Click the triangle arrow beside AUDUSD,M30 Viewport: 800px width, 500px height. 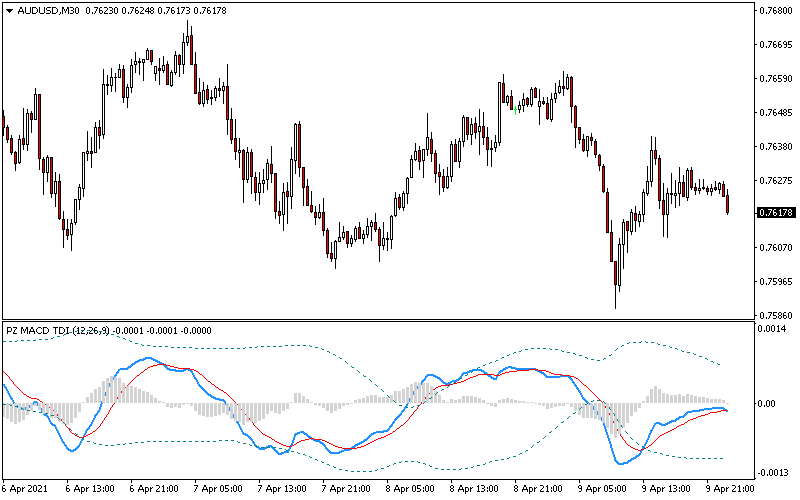(9, 11)
